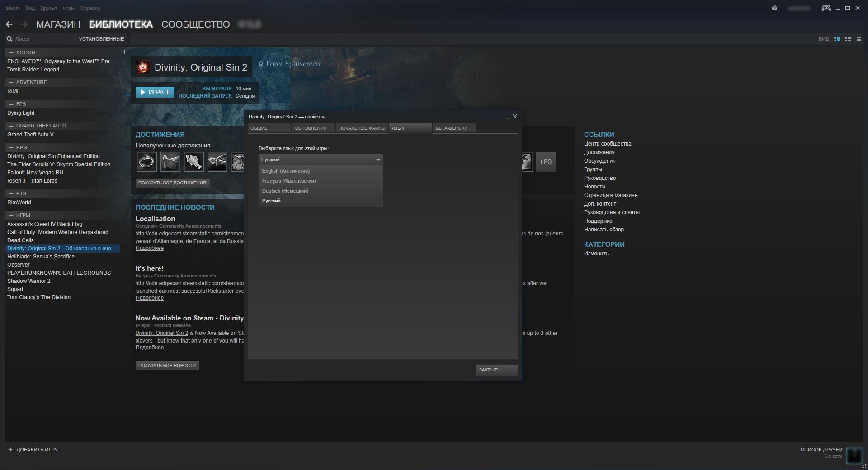The image size is (868, 470).
Task: Collapse the ADVENTURE category
Action: coord(11,82)
